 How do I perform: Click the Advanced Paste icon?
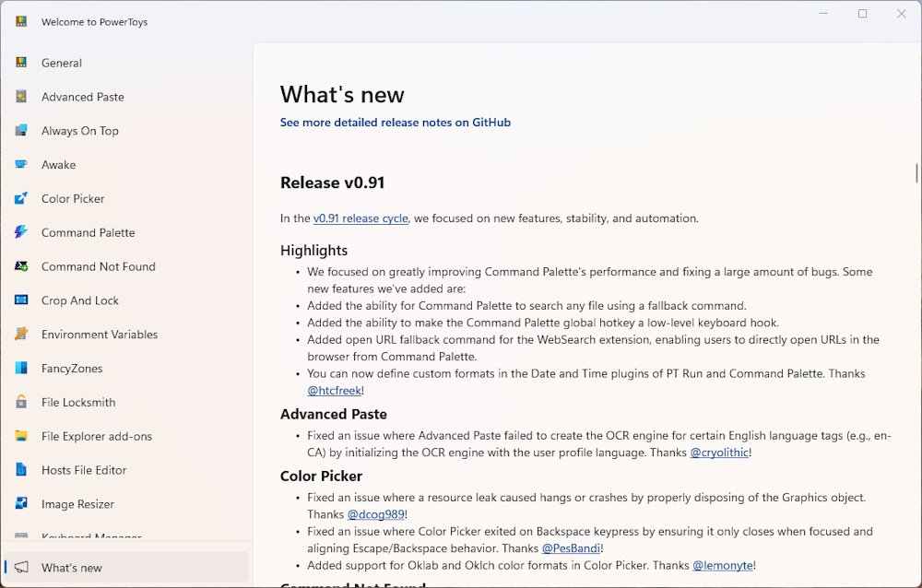(21, 97)
